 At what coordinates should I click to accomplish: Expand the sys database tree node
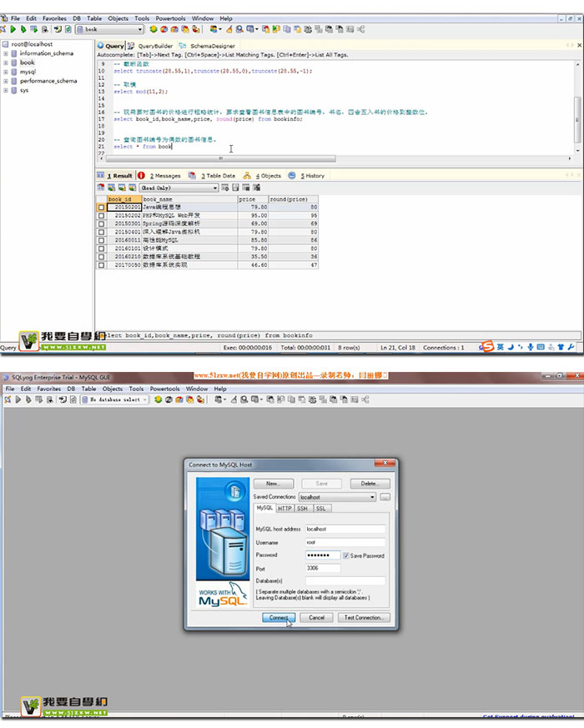[x=6, y=90]
